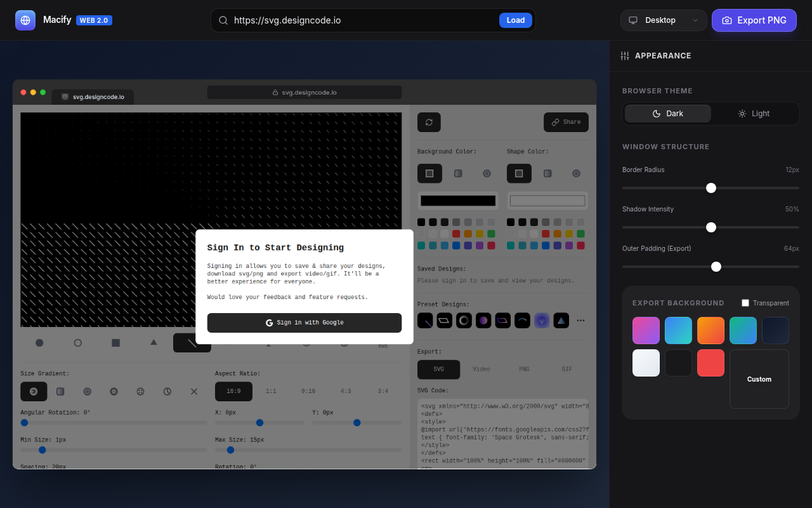
Task: Apply the glowing violet preset design
Action: pos(542,321)
